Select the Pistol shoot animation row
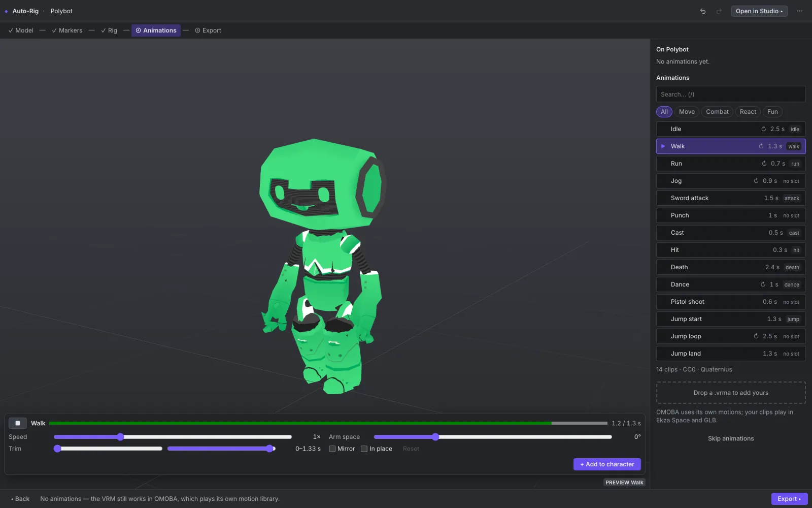 pyautogui.click(x=731, y=302)
